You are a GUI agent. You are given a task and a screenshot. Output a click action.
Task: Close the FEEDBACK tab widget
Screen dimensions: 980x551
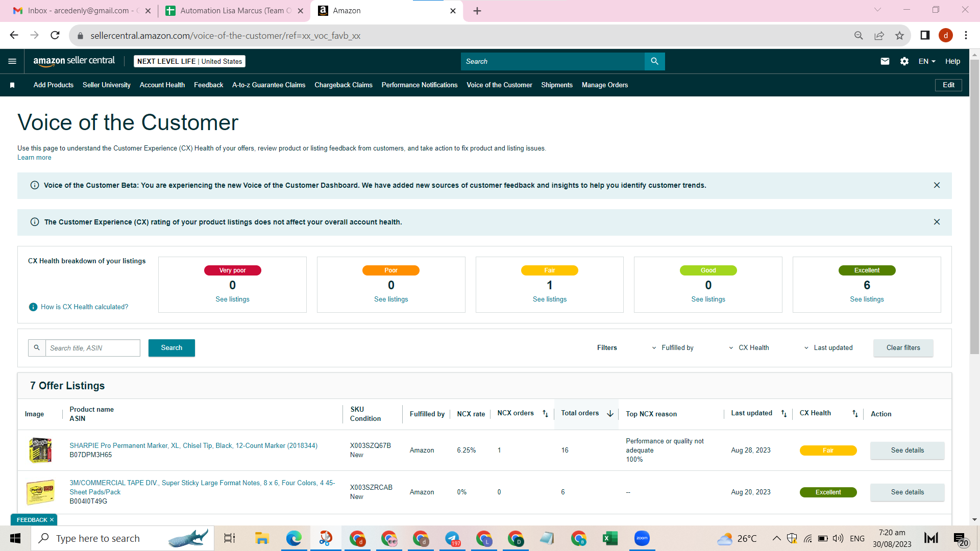click(x=52, y=520)
